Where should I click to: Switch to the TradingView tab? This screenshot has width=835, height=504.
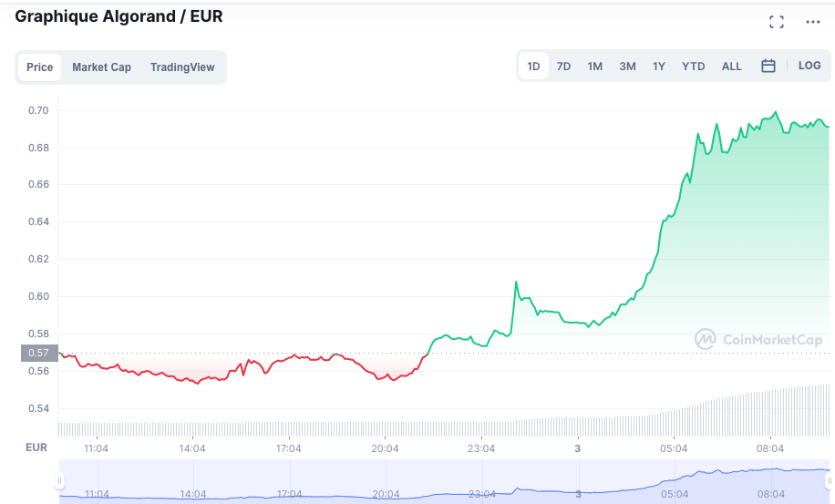[x=182, y=67]
